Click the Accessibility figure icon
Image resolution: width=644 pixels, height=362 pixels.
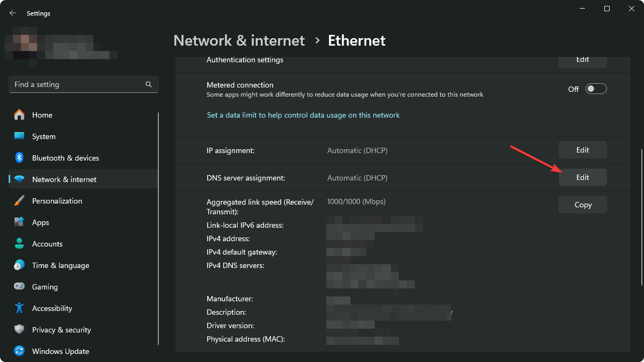pos(19,308)
